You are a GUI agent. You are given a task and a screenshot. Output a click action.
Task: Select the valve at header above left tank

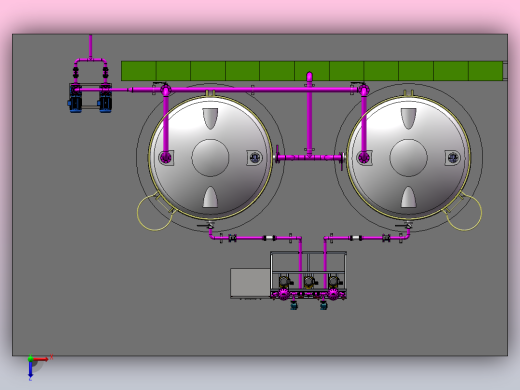pos(165,89)
